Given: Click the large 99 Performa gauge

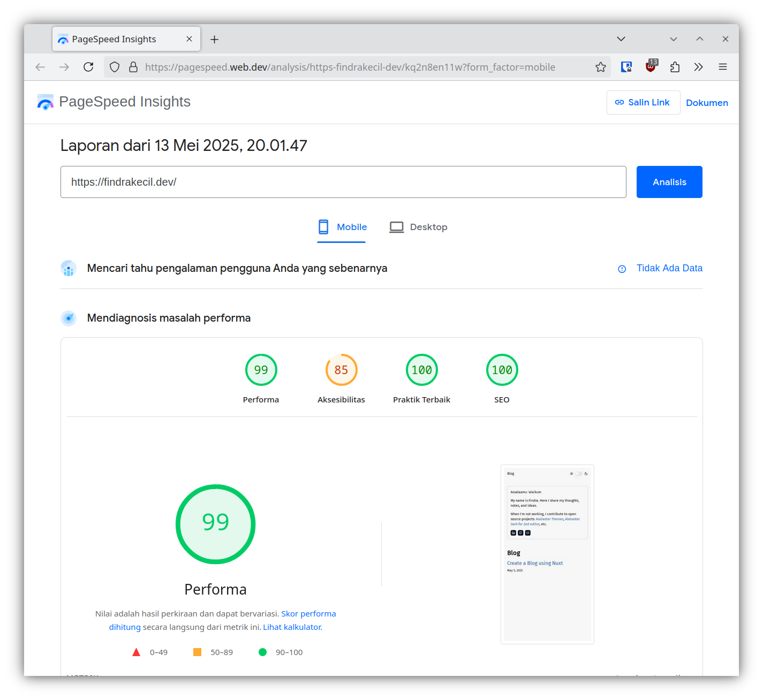Looking at the screenshot, I should point(215,524).
